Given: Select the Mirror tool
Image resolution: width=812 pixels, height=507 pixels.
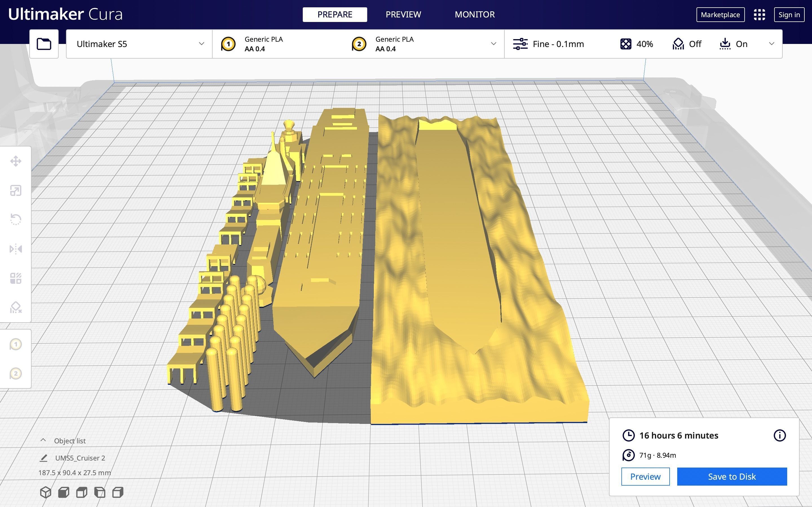Looking at the screenshot, I should pyautogui.click(x=16, y=249).
